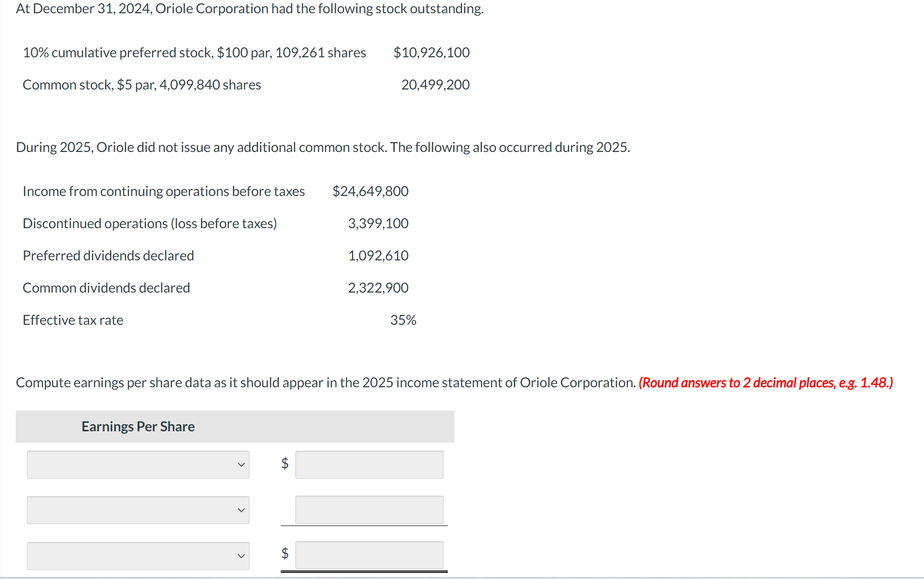Image resolution: width=924 pixels, height=579 pixels.
Task: Select the Effective tax rate value
Action: 403,320
